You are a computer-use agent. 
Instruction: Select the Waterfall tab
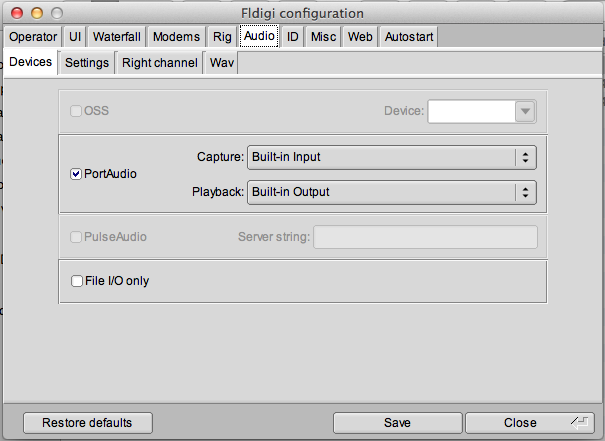[x=117, y=37]
